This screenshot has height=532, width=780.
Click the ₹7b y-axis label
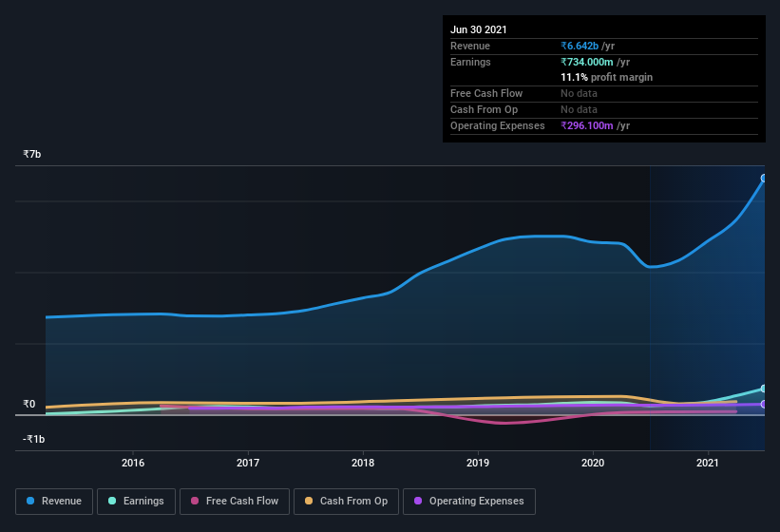[32, 154]
